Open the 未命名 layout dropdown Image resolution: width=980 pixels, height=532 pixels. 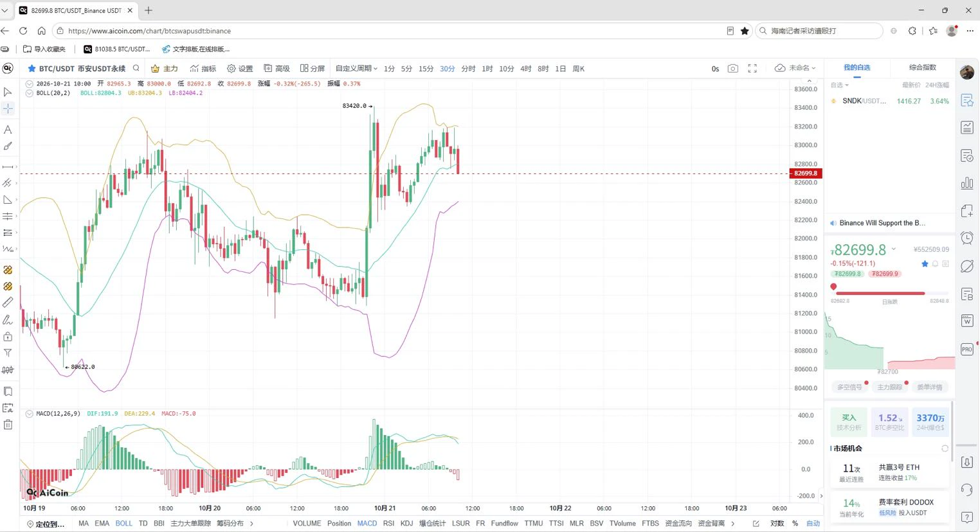[796, 68]
